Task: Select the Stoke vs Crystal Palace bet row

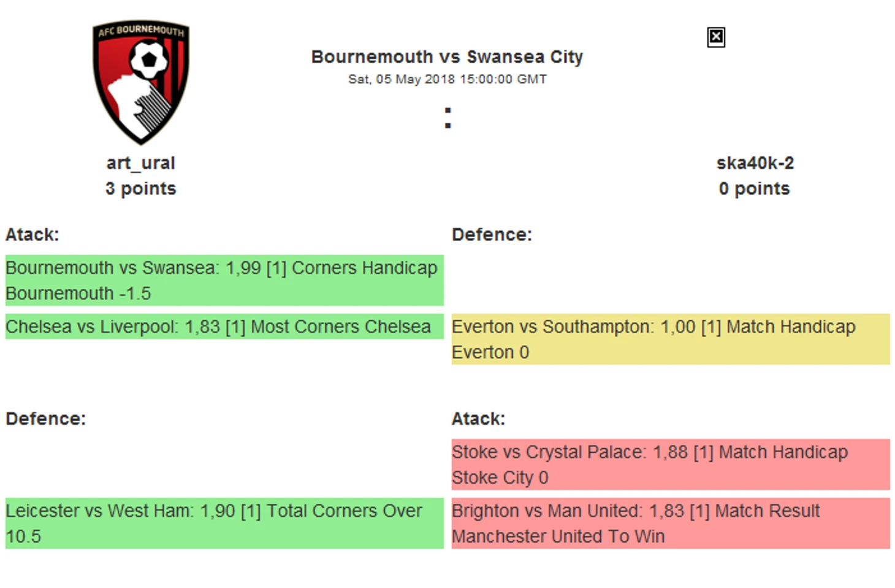Action: pyautogui.click(x=670, y=464)
